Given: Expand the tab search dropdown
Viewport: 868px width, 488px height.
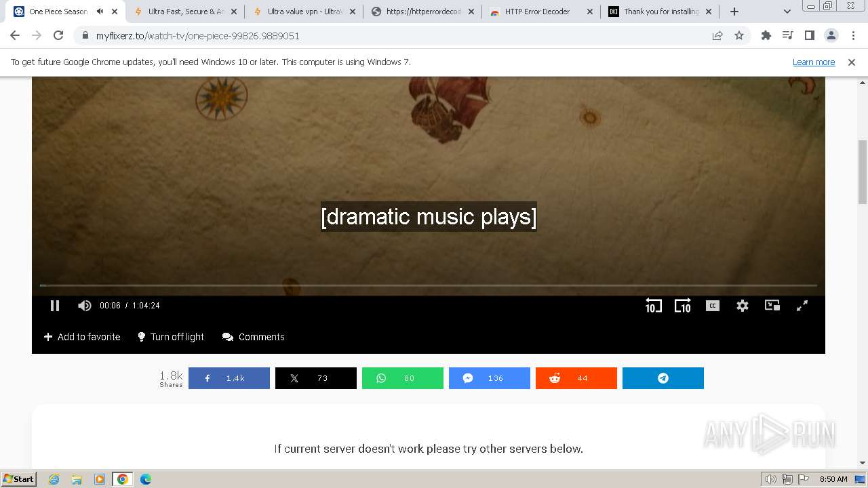Looking at the screenshot, I should (x=787, y=12).
